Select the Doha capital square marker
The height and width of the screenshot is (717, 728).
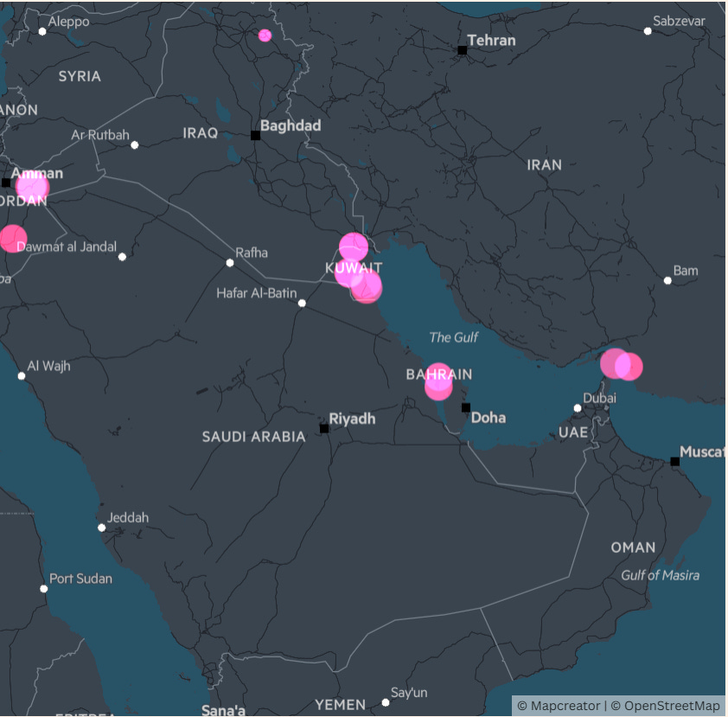tap(466, 407)
